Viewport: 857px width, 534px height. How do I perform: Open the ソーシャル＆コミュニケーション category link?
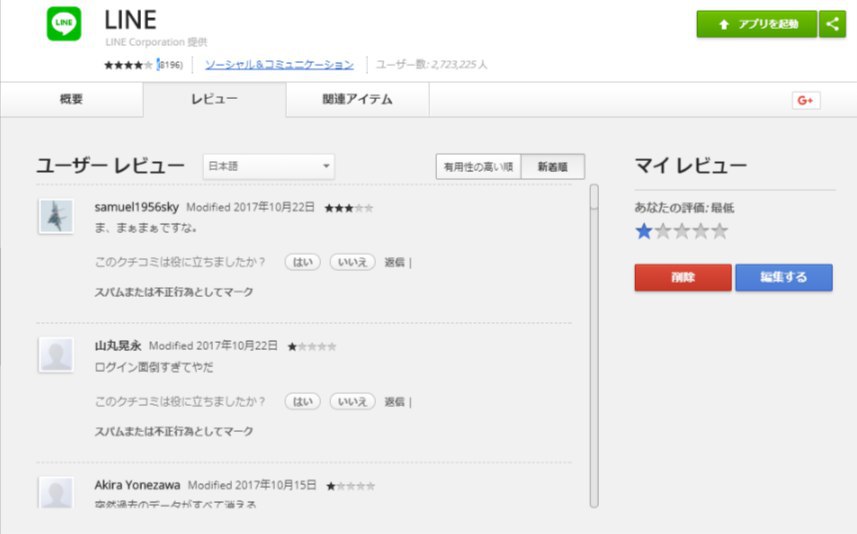click(x=279, y=64)
